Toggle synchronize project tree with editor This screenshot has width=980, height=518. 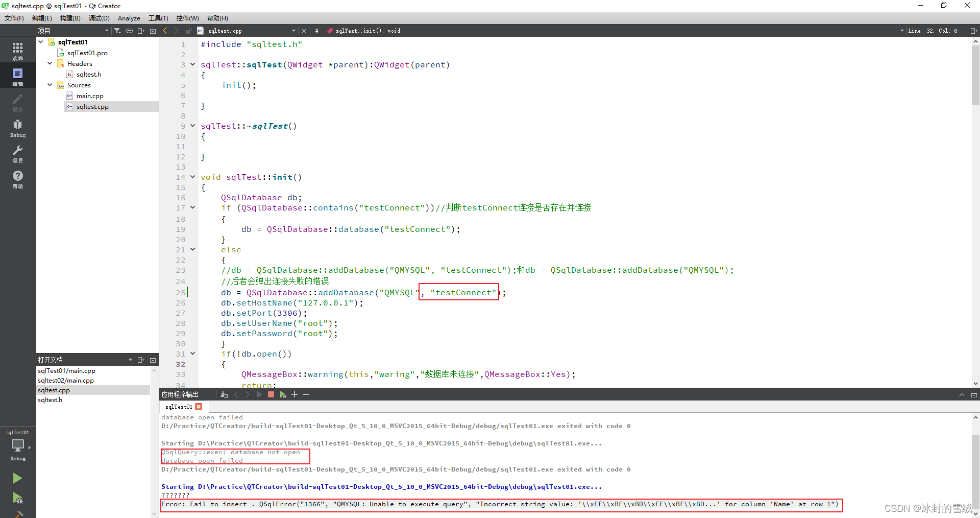[129, 31]
